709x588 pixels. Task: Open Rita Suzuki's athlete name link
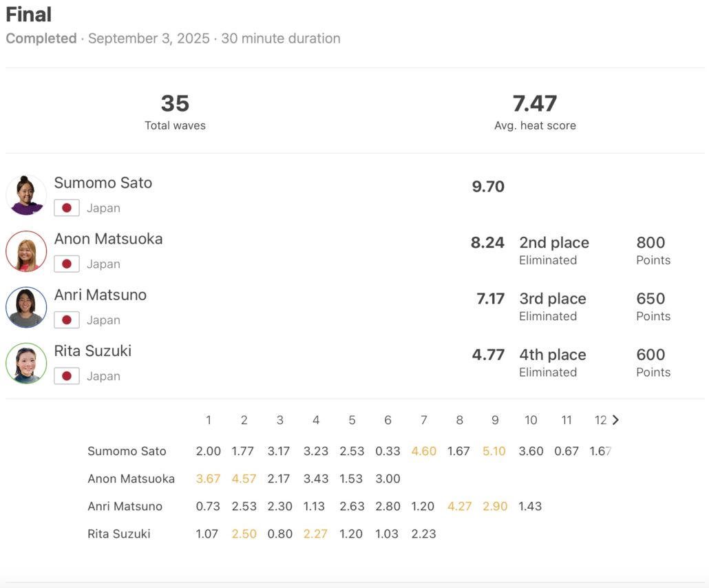pyautogui.click(x=93, y=351)
